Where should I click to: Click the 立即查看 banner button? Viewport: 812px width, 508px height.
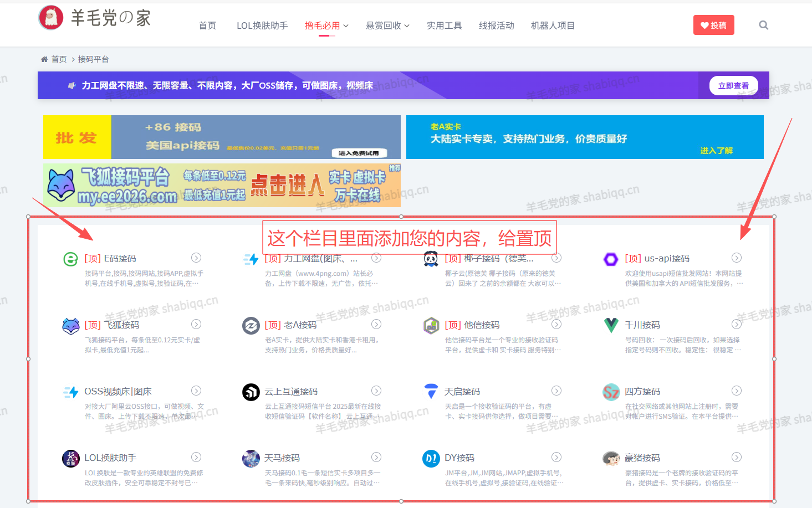tap(733, 85)
